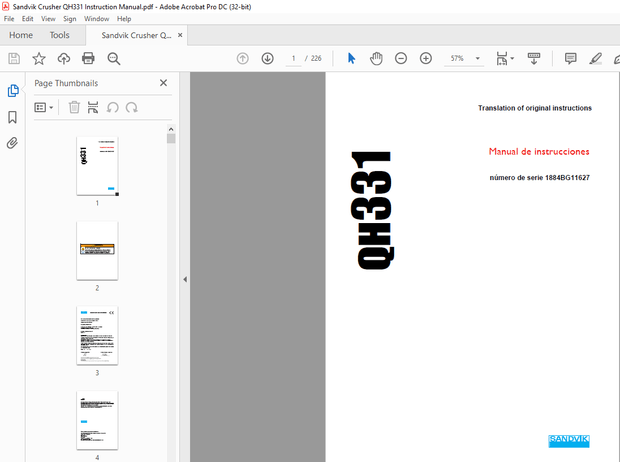Upload the file to the cloud
This screenshot has width=620, height=462.
[64, 59]
